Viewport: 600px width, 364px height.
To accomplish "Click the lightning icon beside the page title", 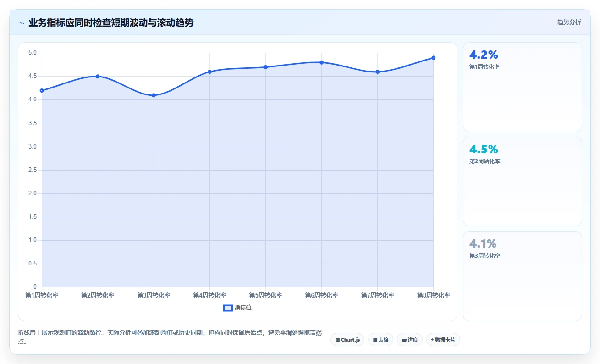I will pos(22,23).
